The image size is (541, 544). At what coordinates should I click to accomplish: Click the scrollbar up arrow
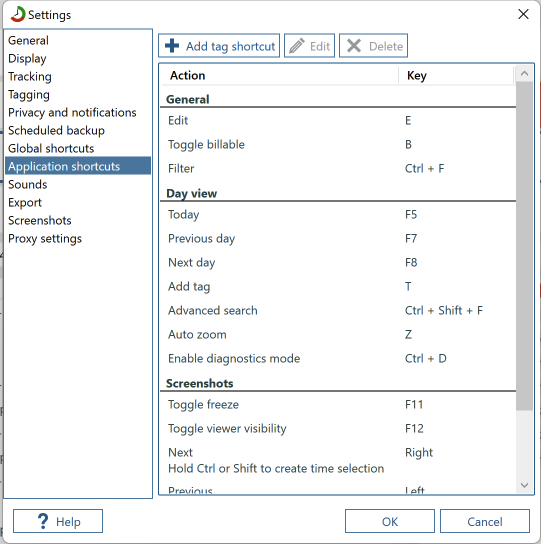[524, 74]
